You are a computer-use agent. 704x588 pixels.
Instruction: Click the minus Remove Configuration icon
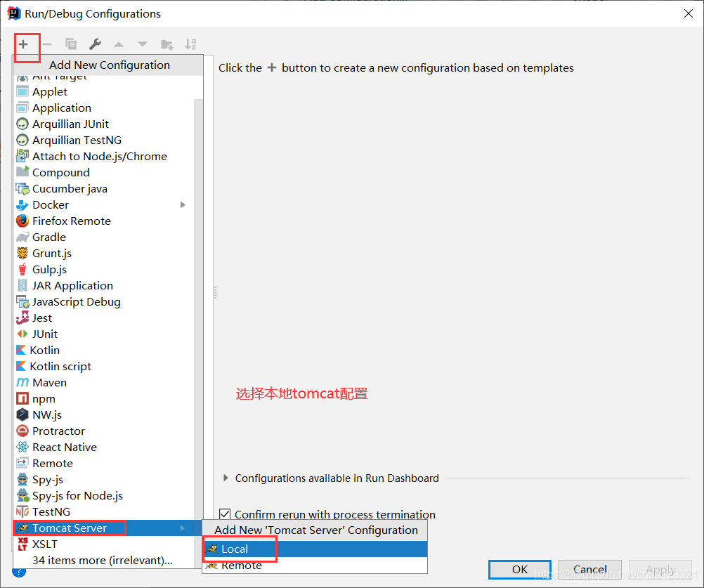[47, 44]
